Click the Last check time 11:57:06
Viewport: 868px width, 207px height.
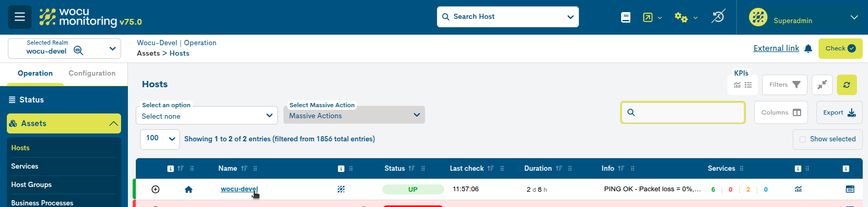click(x=466, y=189)
